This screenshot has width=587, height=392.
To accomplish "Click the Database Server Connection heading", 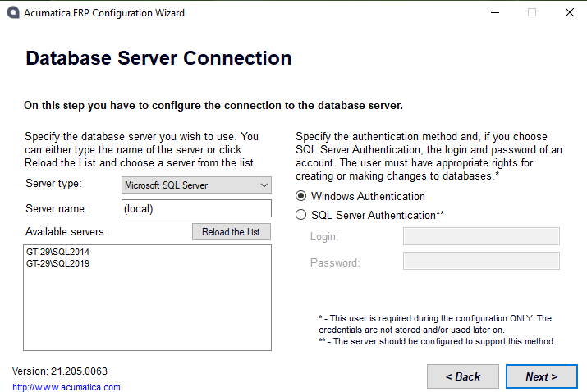I will tap(158, 58).
